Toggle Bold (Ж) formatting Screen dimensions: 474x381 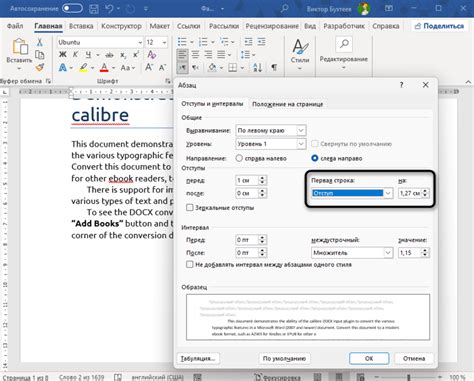click(x=63, y=55)
